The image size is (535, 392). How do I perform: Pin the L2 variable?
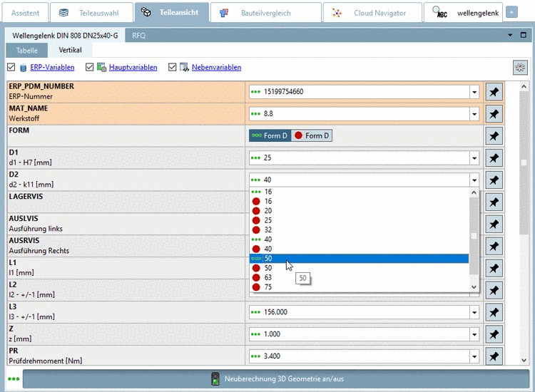click(494, 290)
